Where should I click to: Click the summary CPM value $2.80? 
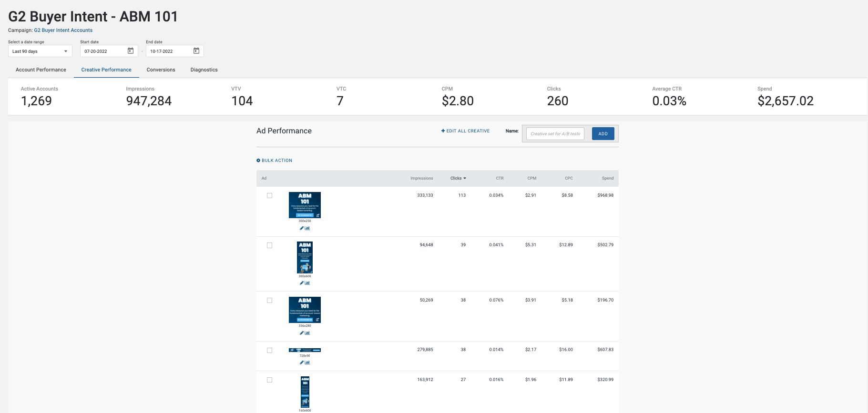458,101
